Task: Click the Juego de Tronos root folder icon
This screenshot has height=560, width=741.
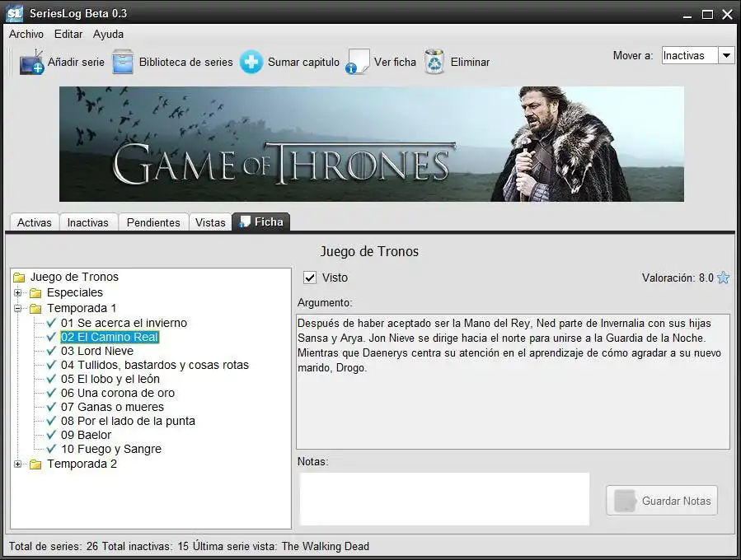Action: 20,278
